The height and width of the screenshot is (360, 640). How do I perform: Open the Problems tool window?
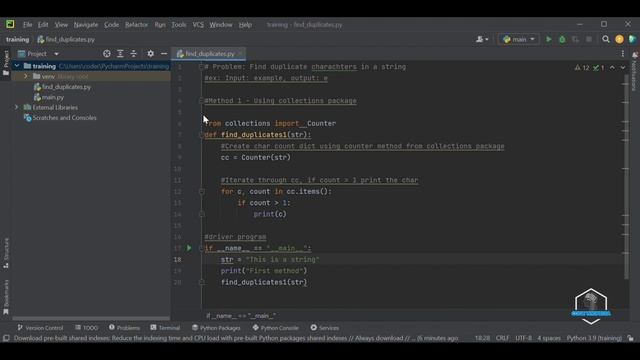124,327
